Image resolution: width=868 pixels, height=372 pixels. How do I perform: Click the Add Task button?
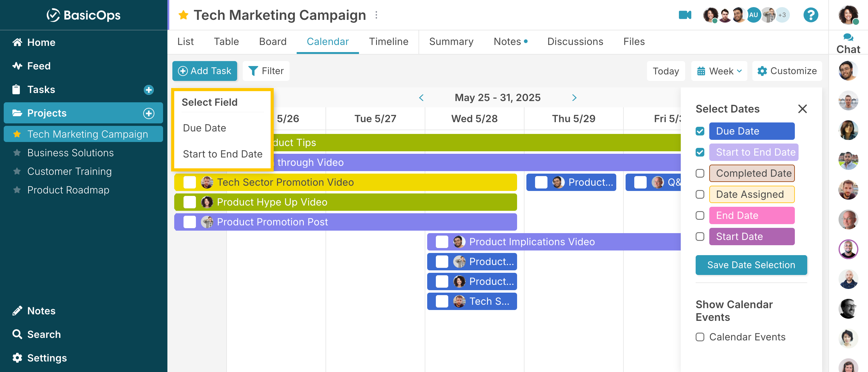(x=205, y=71)
